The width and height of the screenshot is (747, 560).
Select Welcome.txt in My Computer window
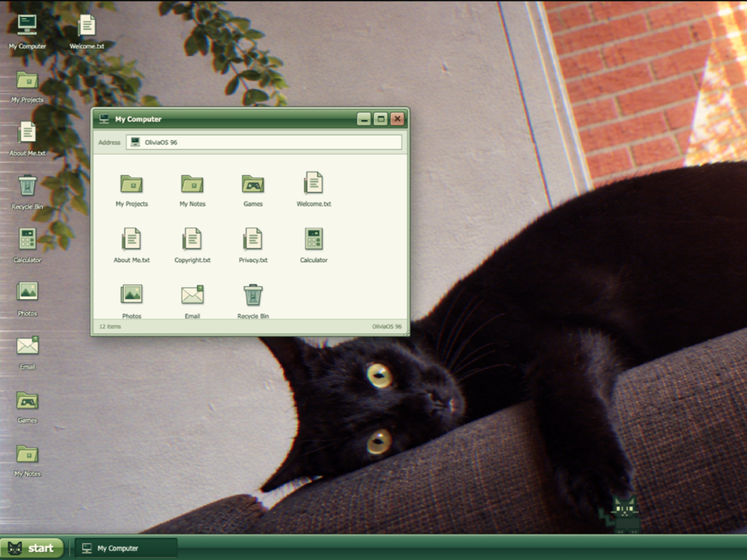(314, 189)
